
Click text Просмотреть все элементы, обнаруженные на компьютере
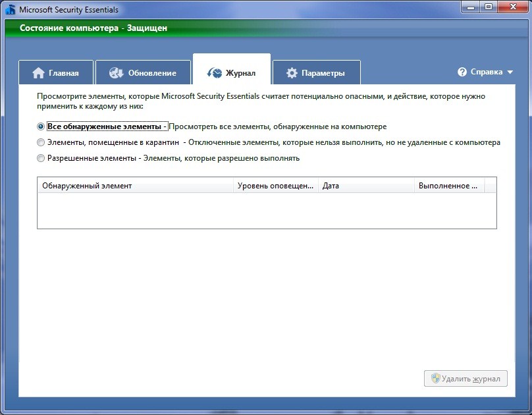(x=278, y=126)
